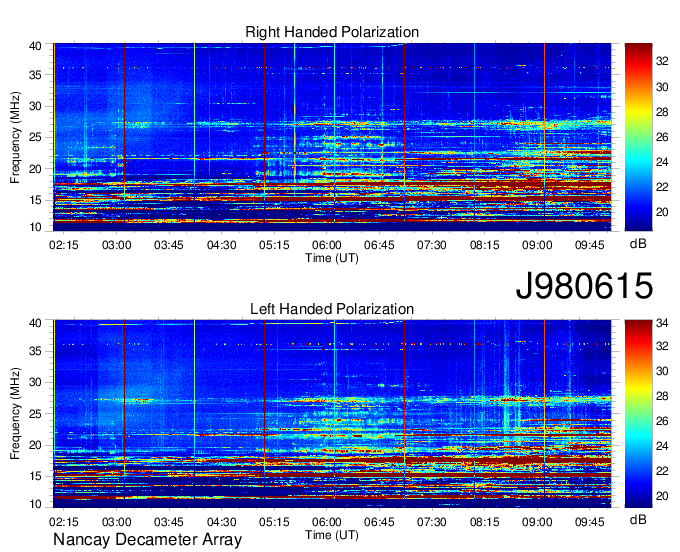Click the right-handed spectrogram image
Screen dimensions: 680x552
(x=332, y=137)
